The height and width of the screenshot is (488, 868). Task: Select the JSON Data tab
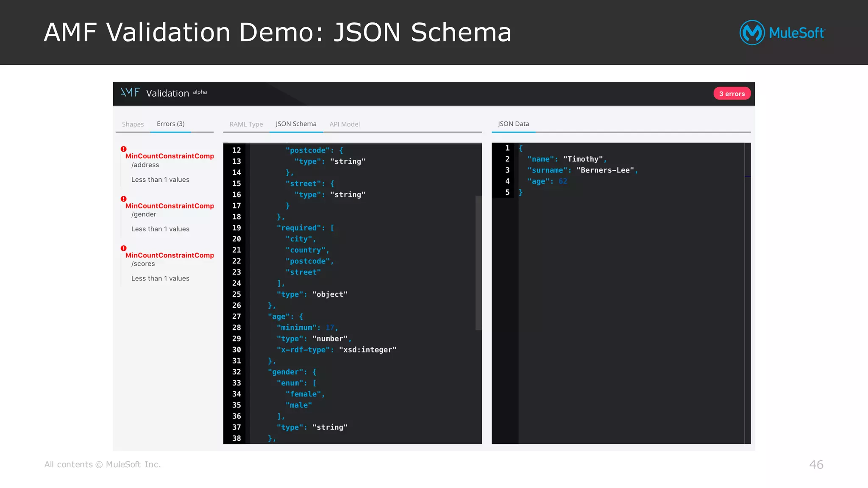[x=513, y=124]
